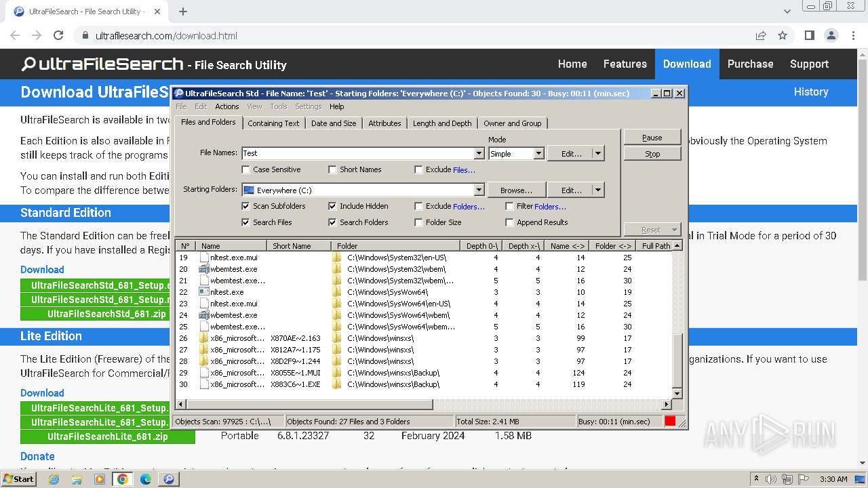Toggle Exclude Folders checkbox

pyautogui.click(x=418, y=206)
